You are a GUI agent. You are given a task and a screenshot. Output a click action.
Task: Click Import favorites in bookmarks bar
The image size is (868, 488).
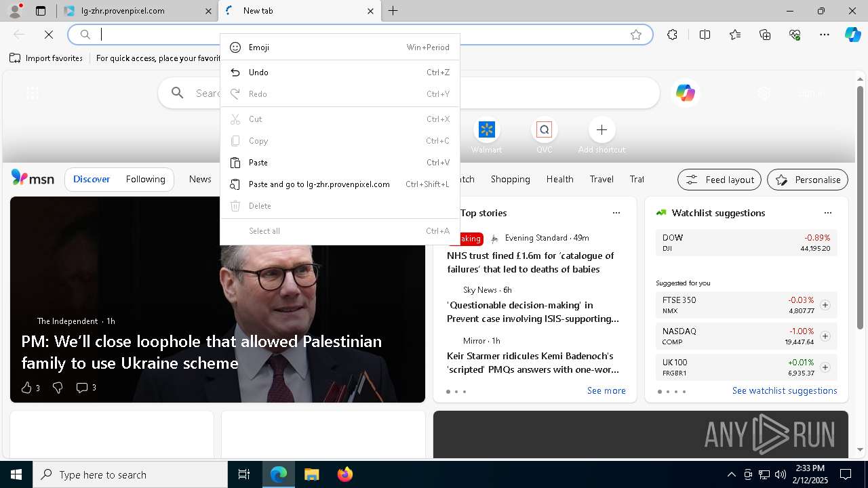[46, 58]
